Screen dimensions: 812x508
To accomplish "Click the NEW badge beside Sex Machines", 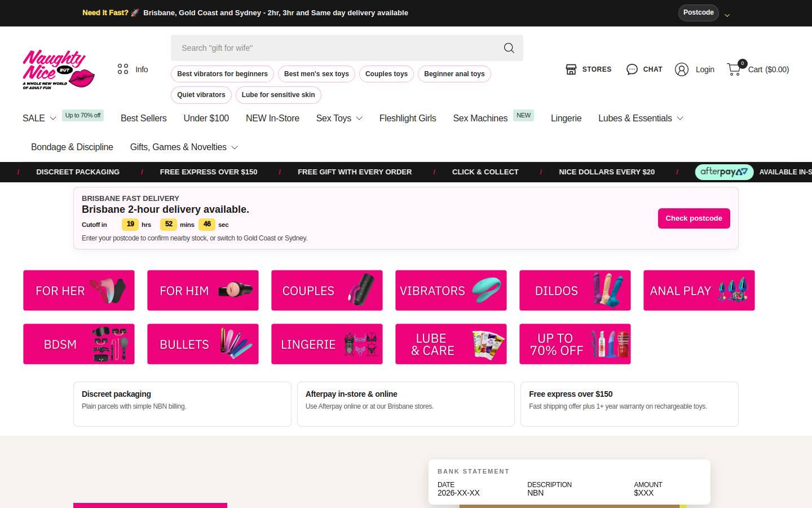I will [523, 116].
